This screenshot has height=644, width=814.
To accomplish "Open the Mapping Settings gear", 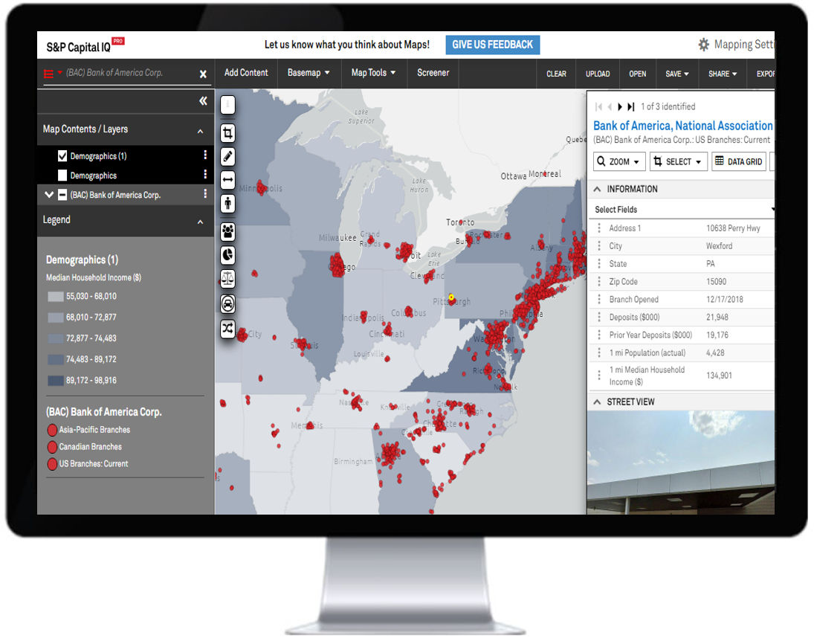I will pos(703,45).
